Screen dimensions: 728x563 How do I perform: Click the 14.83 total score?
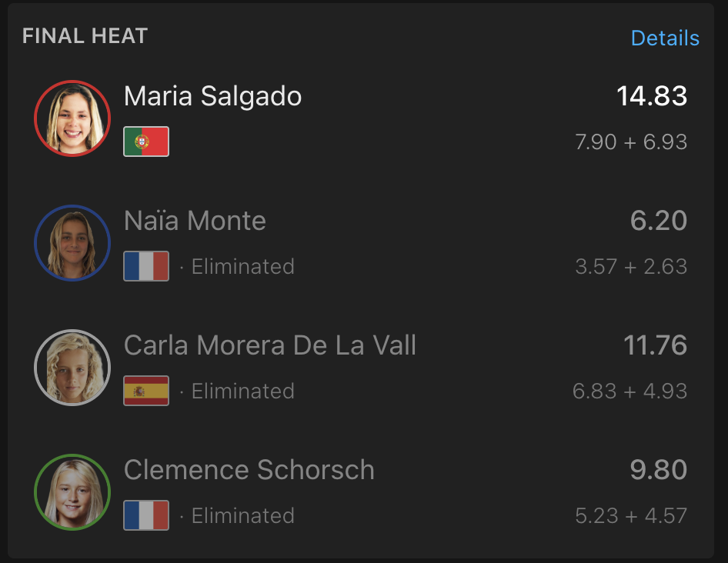point(652,96)
